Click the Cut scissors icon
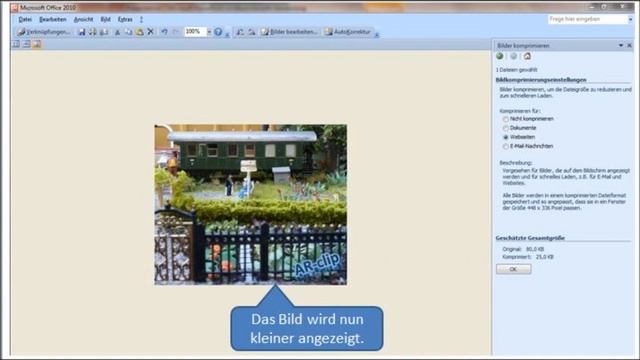The width and height of the screenshot is (640, 360). coord(117,32)
